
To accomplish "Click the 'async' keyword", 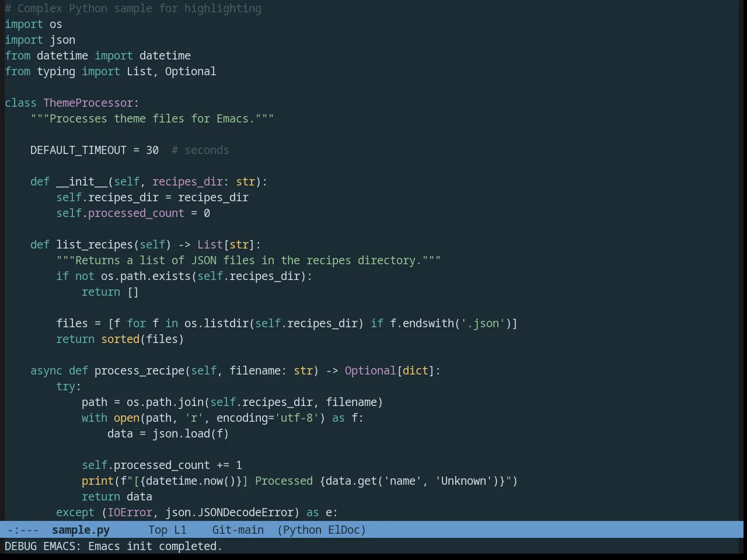I will [x=46, y=370].
